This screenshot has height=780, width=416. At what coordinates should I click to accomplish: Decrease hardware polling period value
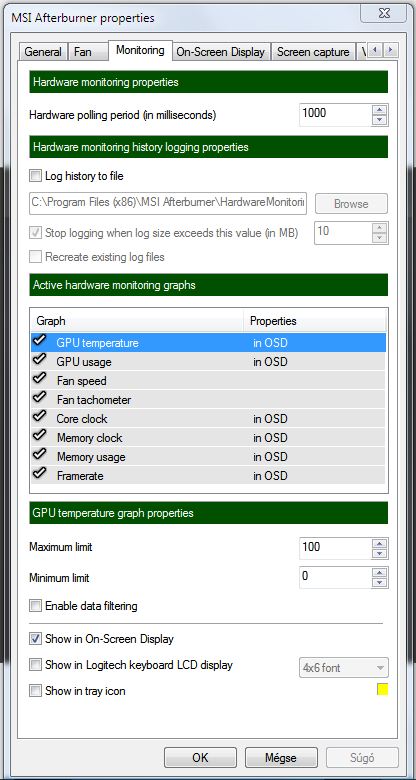pos(380,120)
